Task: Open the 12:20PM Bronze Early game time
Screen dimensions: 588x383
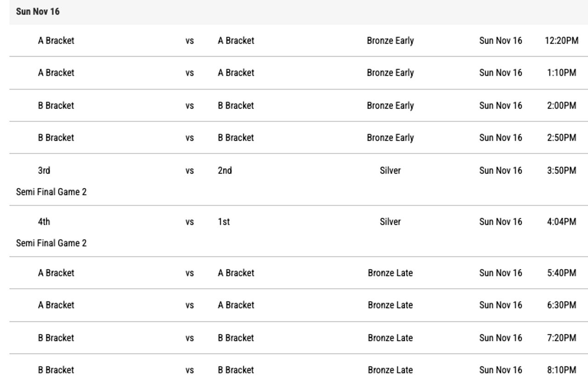Action: coord(561,40)
